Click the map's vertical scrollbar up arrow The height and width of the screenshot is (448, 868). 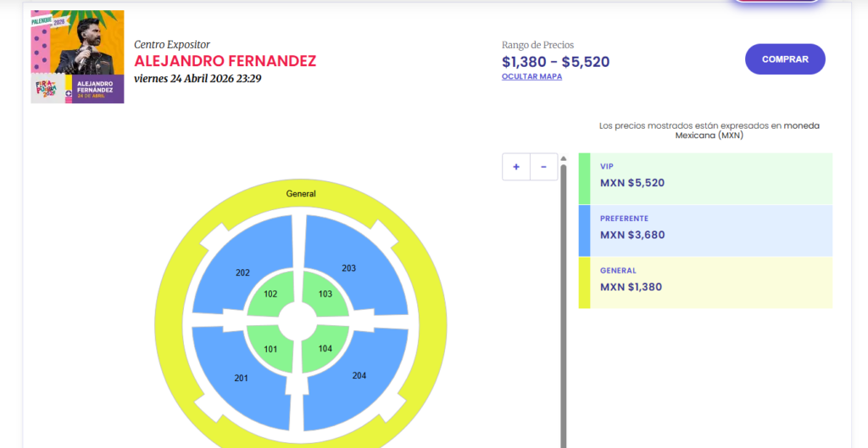[564, 158]
